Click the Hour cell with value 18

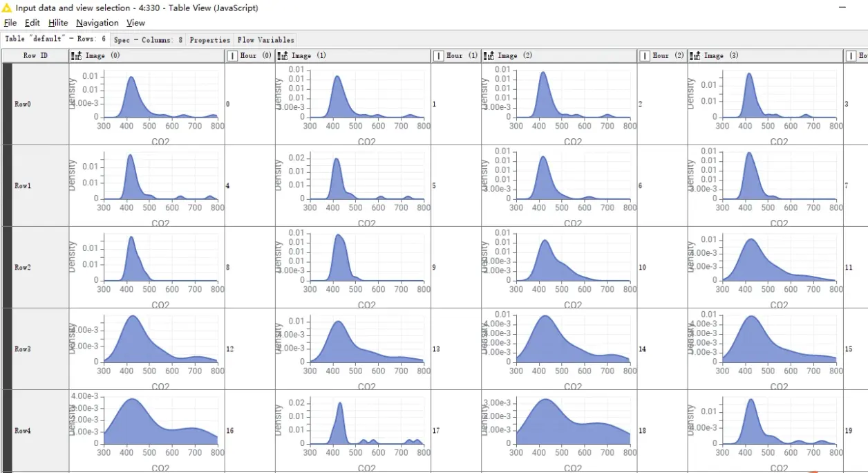tap(662, 430)
